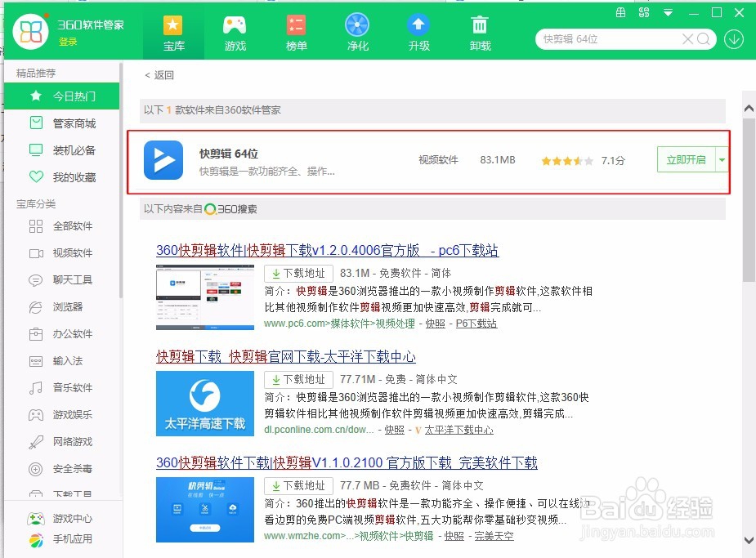The width and height of the screenshot is (756, 558).
Task: Clear the search box with X
Action: pyautogui.click(x=687, y=39)
